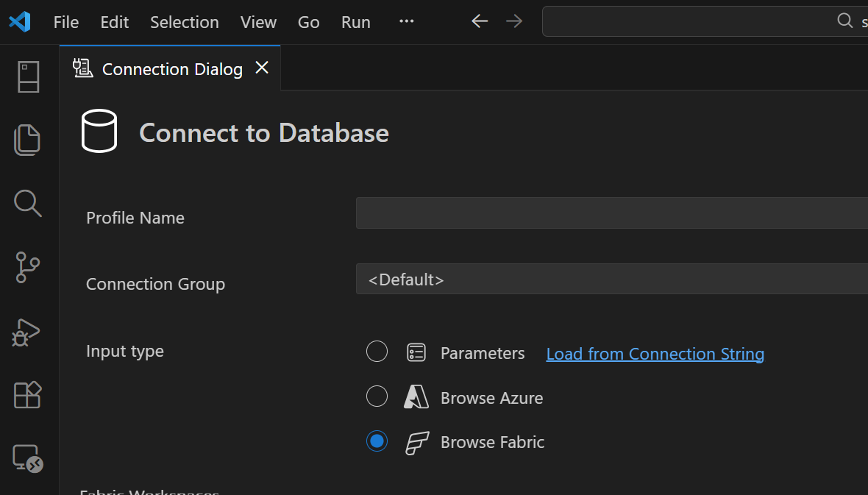Open the ellipsis menu in the title bar
The image size is (868, 495).
(x=406, y=21)
